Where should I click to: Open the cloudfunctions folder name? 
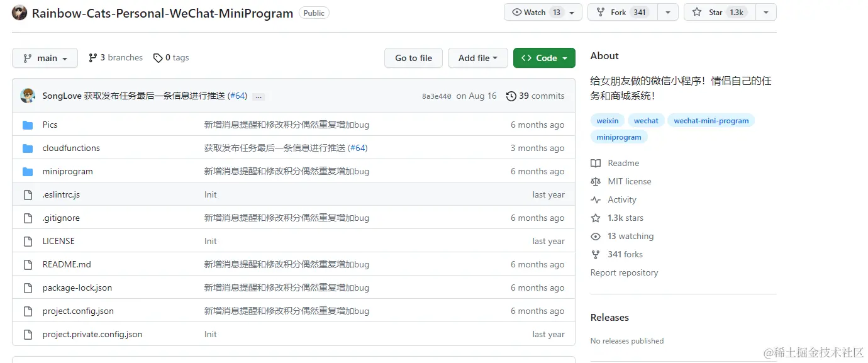(71, 148)
